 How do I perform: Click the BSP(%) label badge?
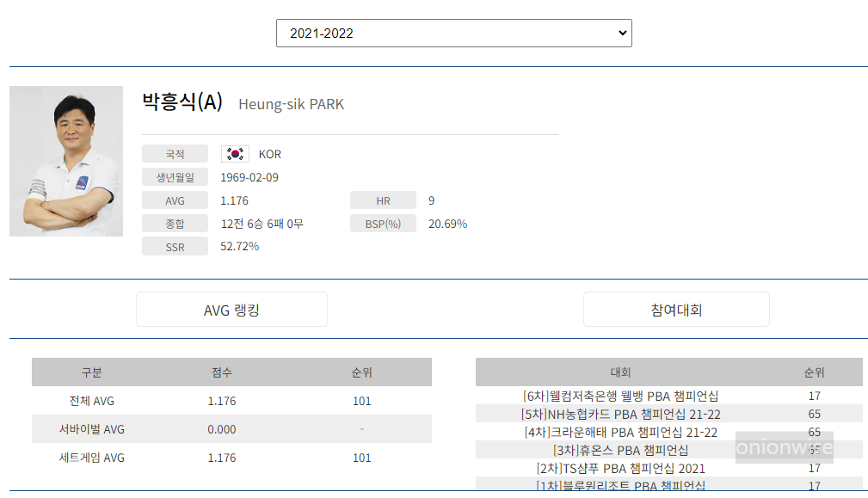(383, 223)
